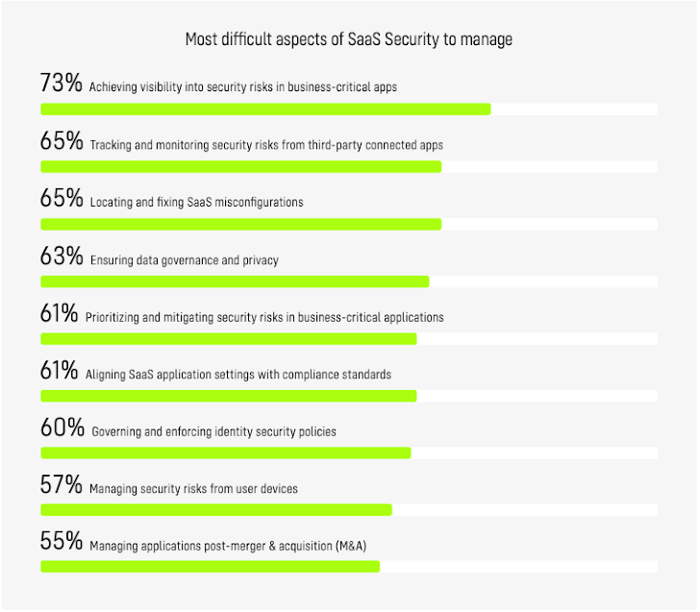
Task: Select 'Aligning SaaS application settings' text
Action: point(238,375)
